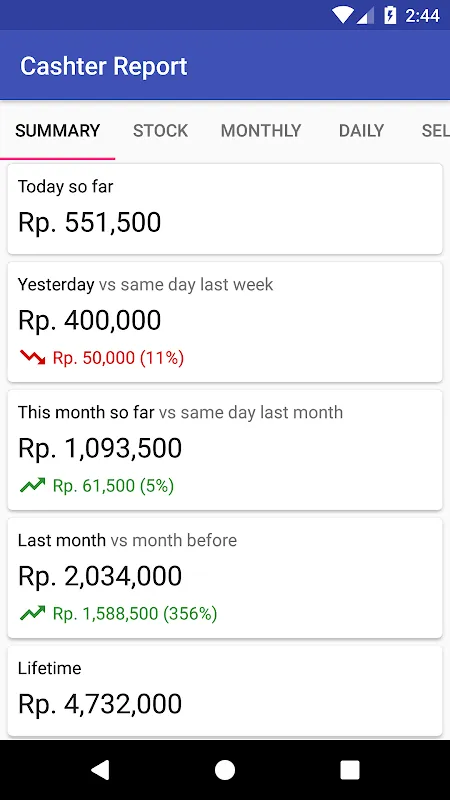Screen dimensions: 450x800
Task: Select the DAILY tab
Action: (361, 131)
